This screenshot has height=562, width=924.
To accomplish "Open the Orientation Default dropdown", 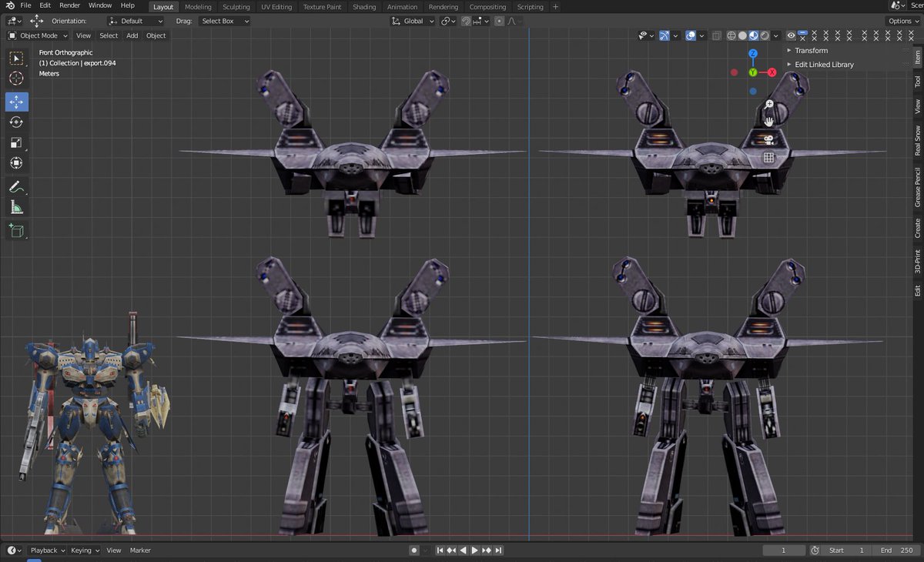I will click(136, 21).
